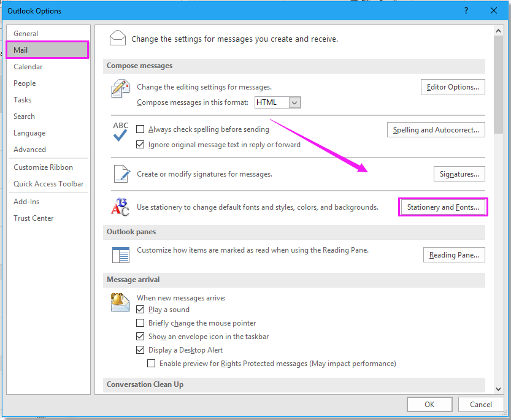Click the editing settings pencil icon
The width and height of the screenshot is (511, 420).
pyautogui.click(x=120, y=89)
